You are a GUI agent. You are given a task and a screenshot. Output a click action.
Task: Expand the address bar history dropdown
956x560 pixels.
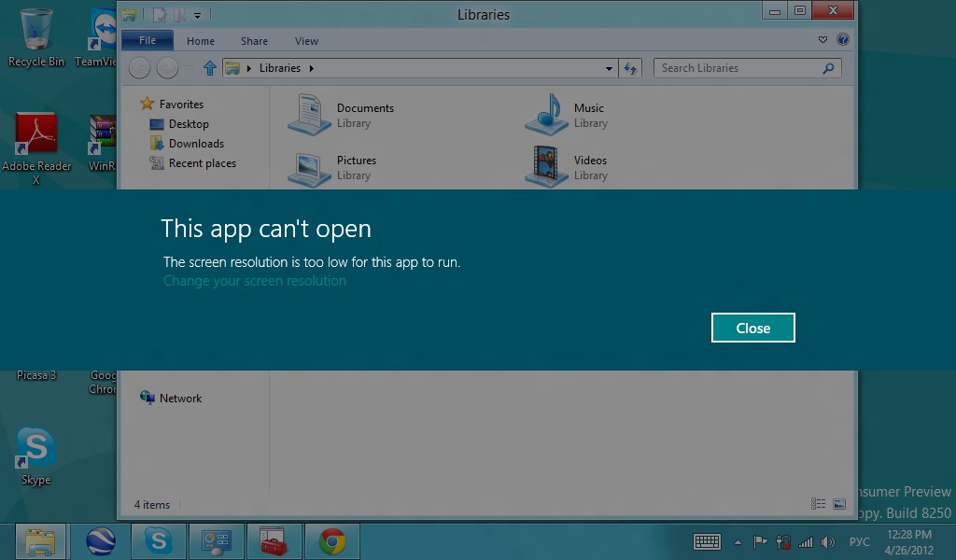point(609,68)
